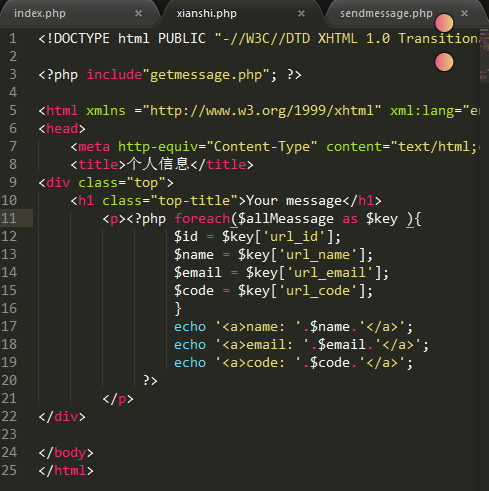Click the $allMeassage variable
The width and height of the screenshot is (489, 491).
click(x=286, y=219)
